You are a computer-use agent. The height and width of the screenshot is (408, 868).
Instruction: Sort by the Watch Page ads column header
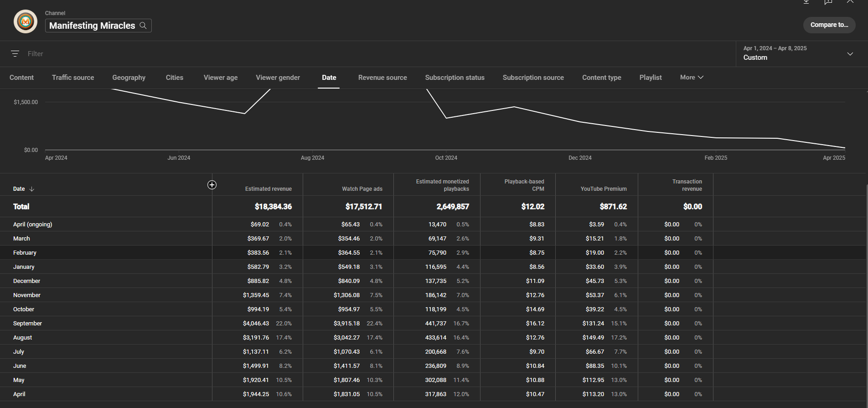[x=362, y=189]
